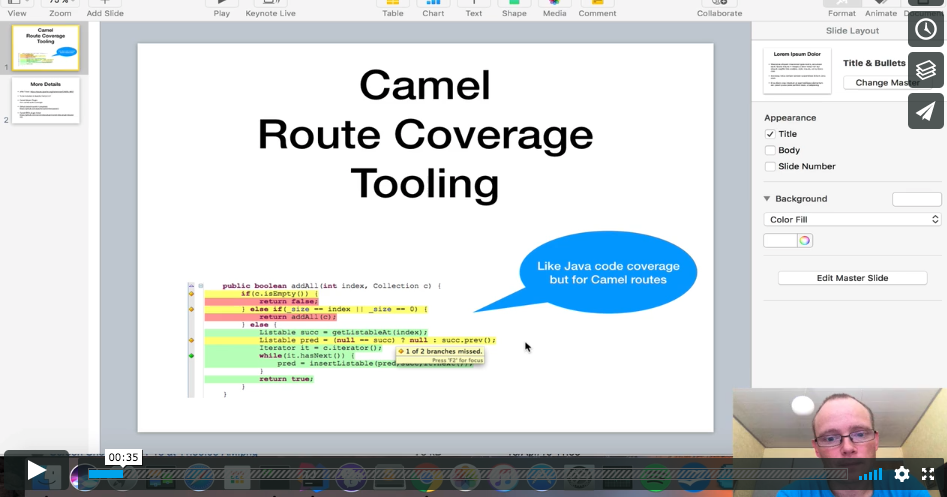Select the More Details slide thumbnail
This screenshot has width=947, height=497.
coord(45,101)
